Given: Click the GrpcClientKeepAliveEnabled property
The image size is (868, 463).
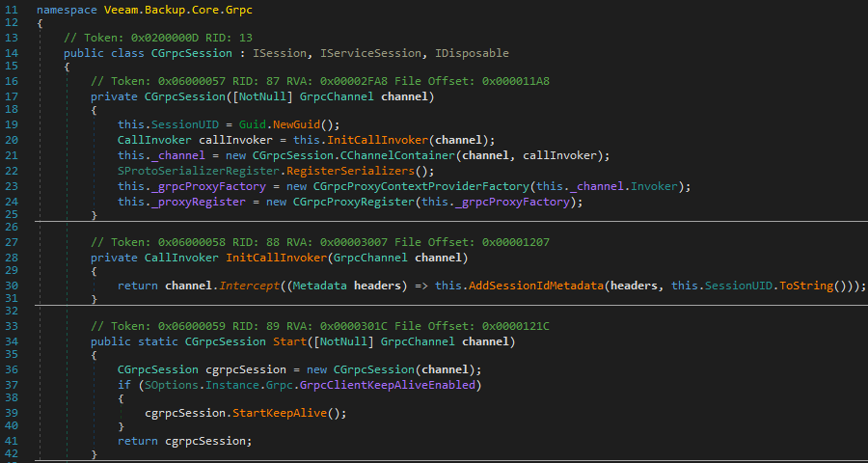Looking at the screenshot, I should point(388,384).
